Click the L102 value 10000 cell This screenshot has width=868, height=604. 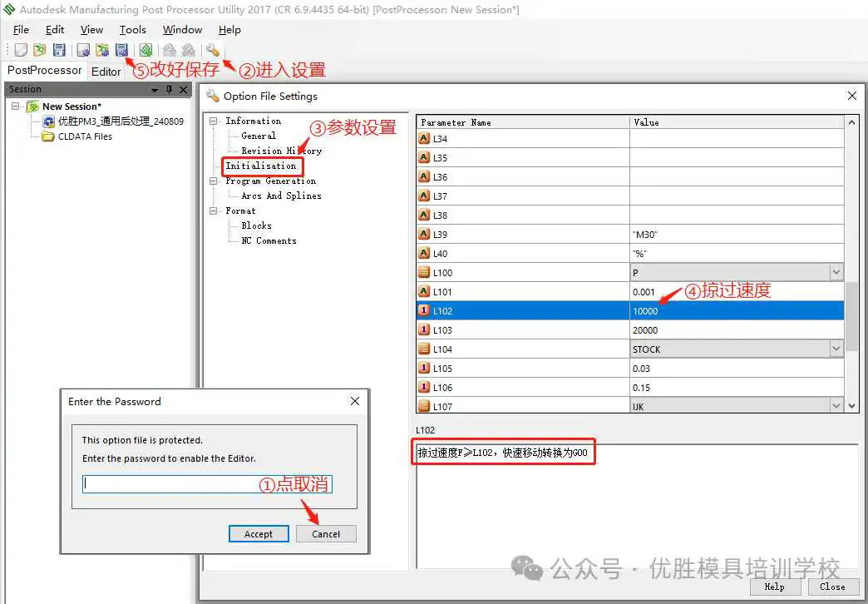coord(737,311)
